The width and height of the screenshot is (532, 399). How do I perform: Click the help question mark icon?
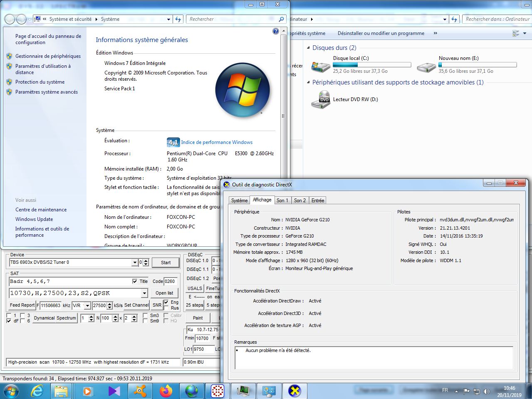(275, 31)
